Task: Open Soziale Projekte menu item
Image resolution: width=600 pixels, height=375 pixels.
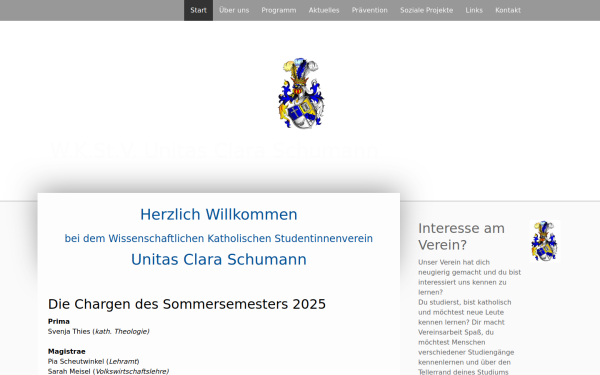Action: (426, 10)
